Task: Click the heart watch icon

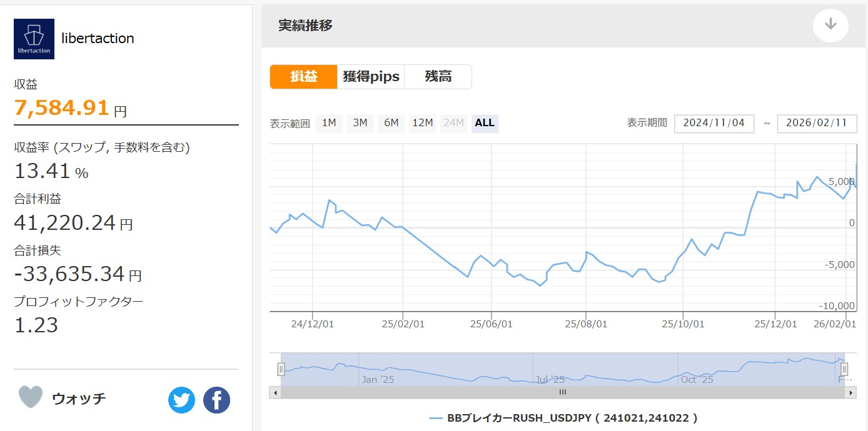Action: [31, 397]
